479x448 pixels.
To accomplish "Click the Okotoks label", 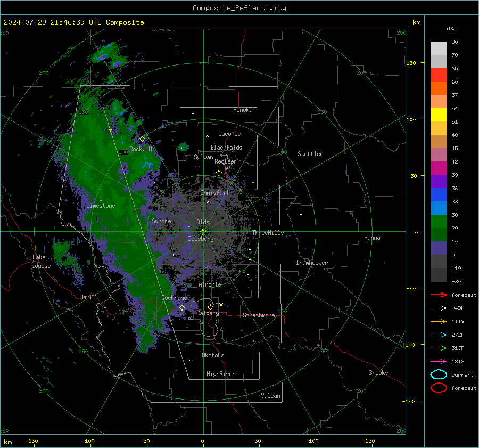I will [x=213, y=355].
